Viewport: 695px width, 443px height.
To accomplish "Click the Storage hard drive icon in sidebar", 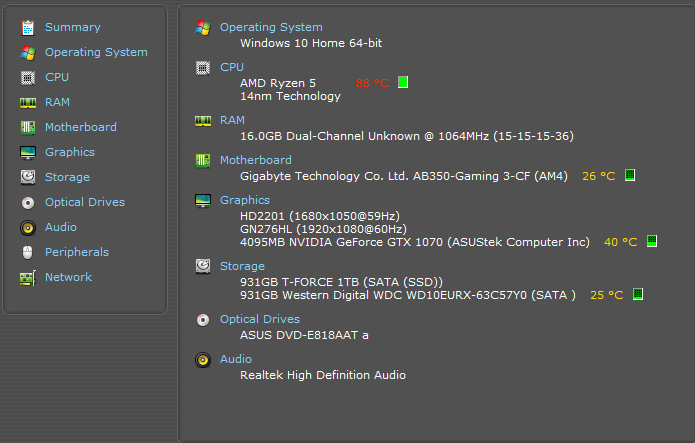I will 28,177.
